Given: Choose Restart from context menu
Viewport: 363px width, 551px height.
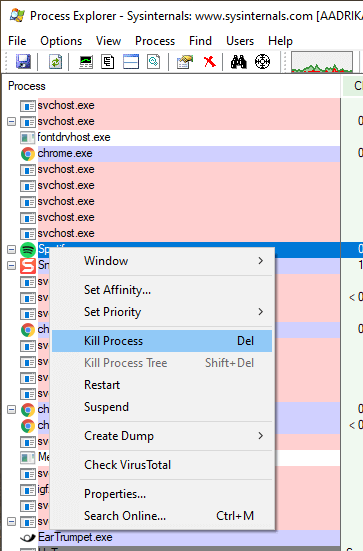Looking at the screenshot, I should point(162,385).
